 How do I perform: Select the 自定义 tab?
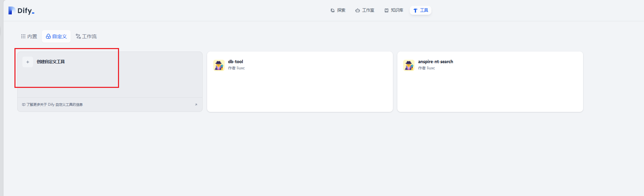coord(56,36)
